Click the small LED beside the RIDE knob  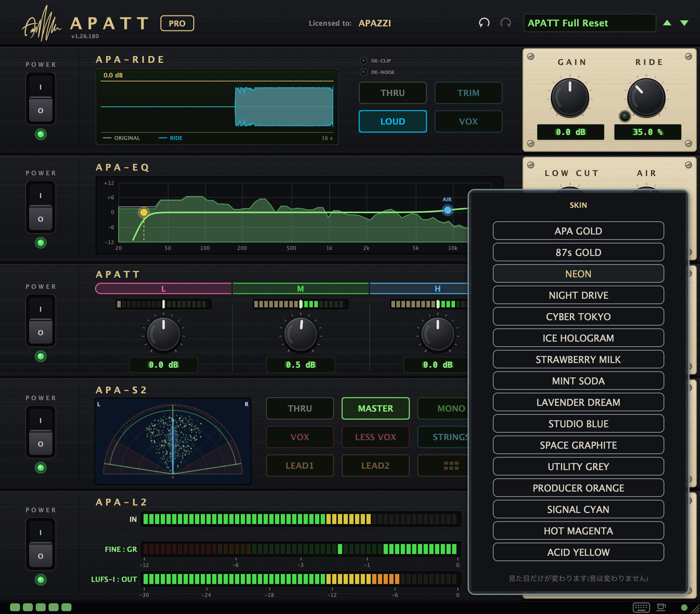pyautogui.click(x=624, y=116)
